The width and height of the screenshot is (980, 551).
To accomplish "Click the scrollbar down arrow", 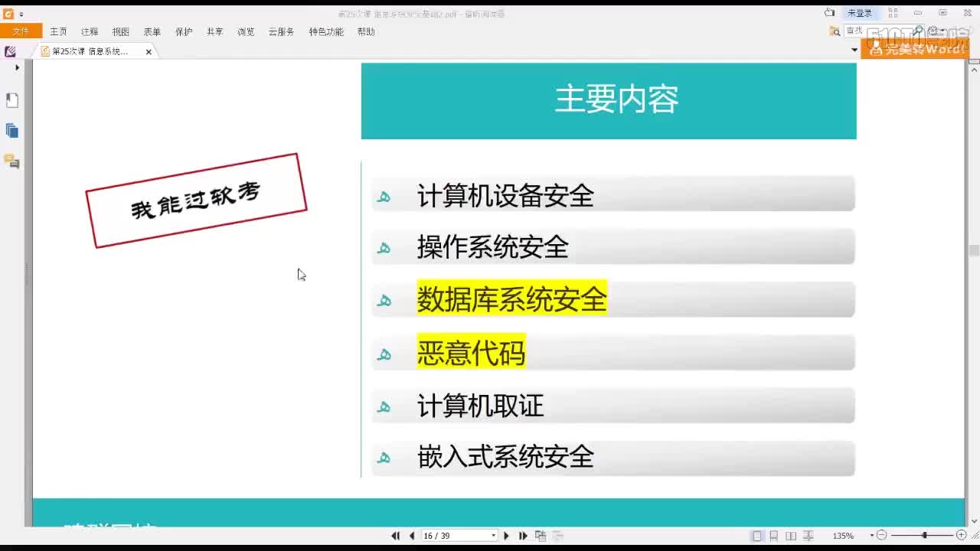I will click(x=974, y=521).
